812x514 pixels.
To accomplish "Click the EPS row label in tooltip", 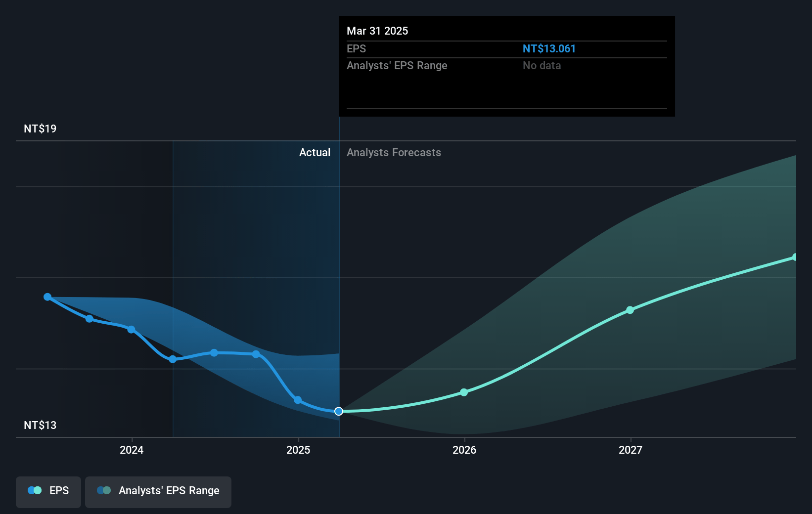I will [356, 48].
